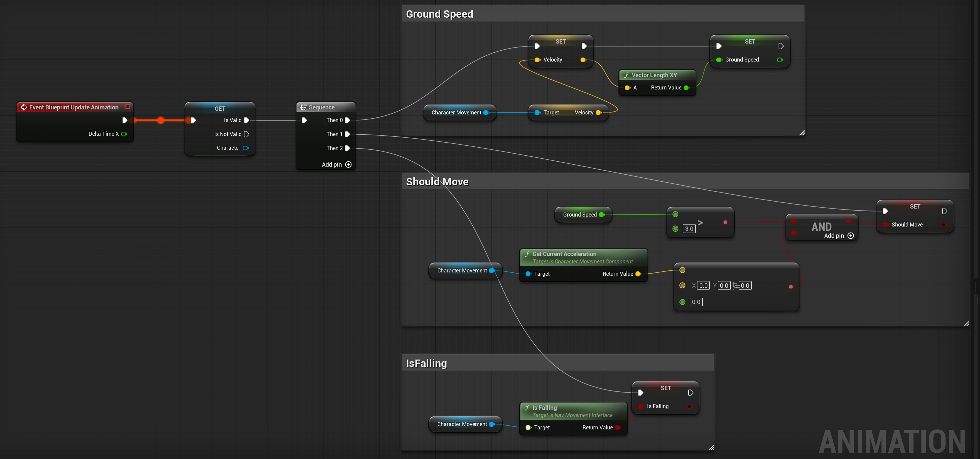Viewport: 980px width, 459px height.
Task: Click Vector Length XY Return Value pin
Action: point(687,88)
